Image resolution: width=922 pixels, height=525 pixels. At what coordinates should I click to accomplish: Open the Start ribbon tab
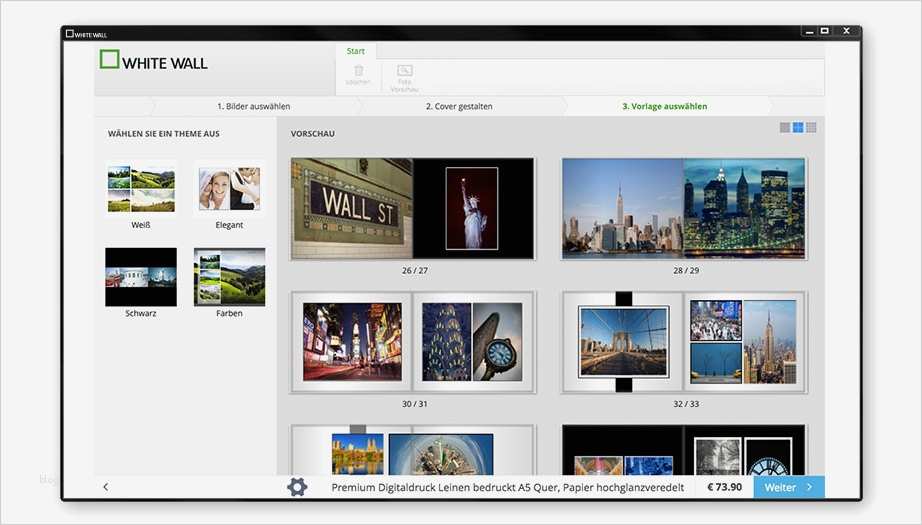click(355, 51)
